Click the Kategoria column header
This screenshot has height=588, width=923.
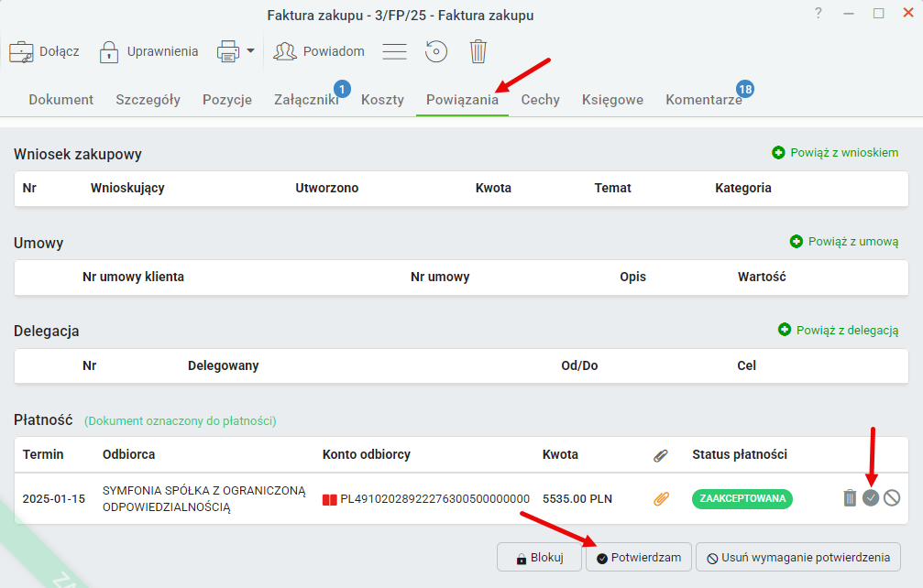pos(742,188)
